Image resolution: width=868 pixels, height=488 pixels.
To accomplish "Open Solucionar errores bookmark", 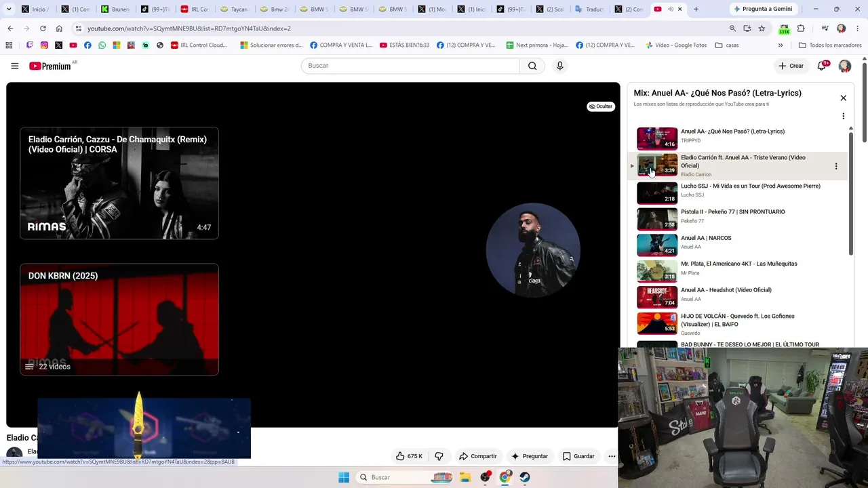I will [271, 45].
